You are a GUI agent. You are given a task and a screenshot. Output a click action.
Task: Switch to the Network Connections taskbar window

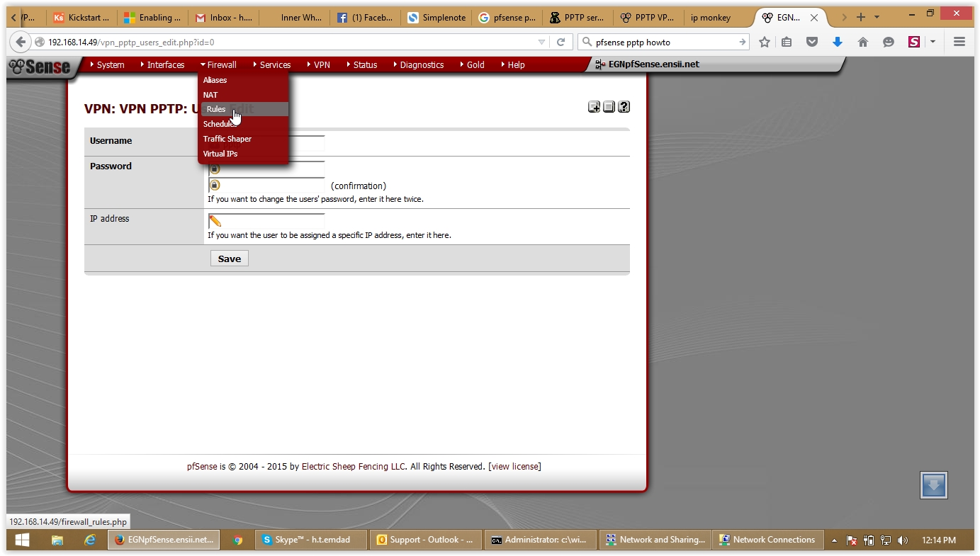(x=769, y=540)
